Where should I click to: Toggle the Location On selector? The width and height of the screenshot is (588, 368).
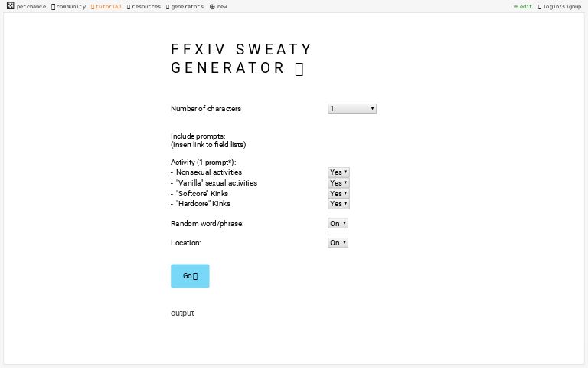click(338, 242)
